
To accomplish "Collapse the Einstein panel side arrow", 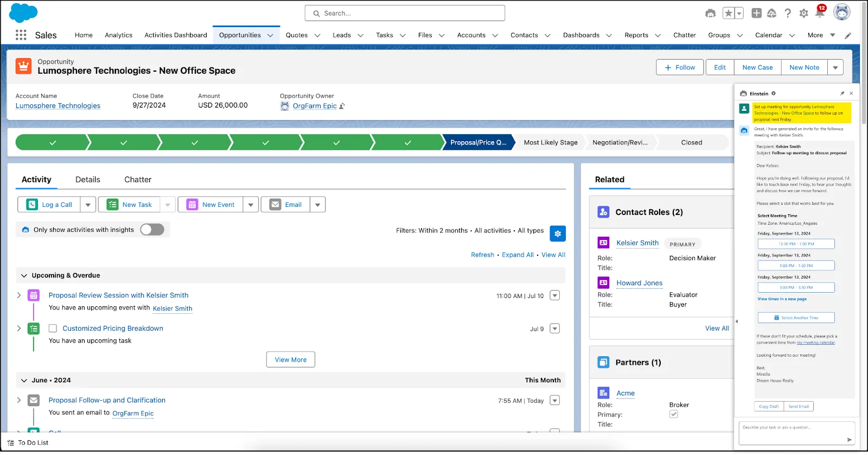I will (x=737, y=321).
